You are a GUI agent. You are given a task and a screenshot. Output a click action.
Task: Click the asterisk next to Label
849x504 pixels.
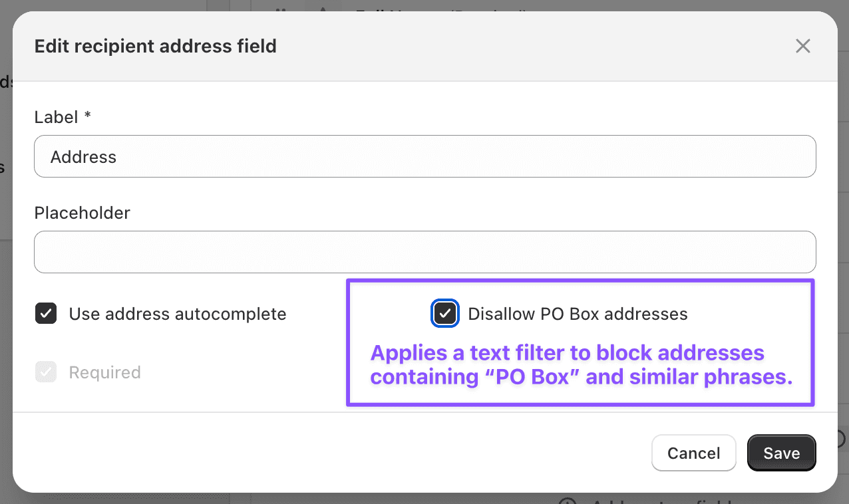pos(87,117)
